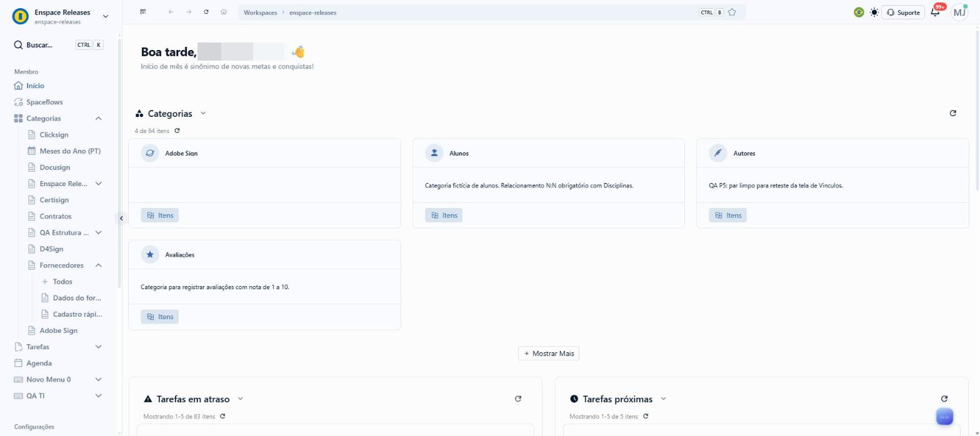Image resolution: width=980 pixels, height=436 pixels.
Task: Click the Enspace Releases workspace logo
Action: [x=21, y=17]
